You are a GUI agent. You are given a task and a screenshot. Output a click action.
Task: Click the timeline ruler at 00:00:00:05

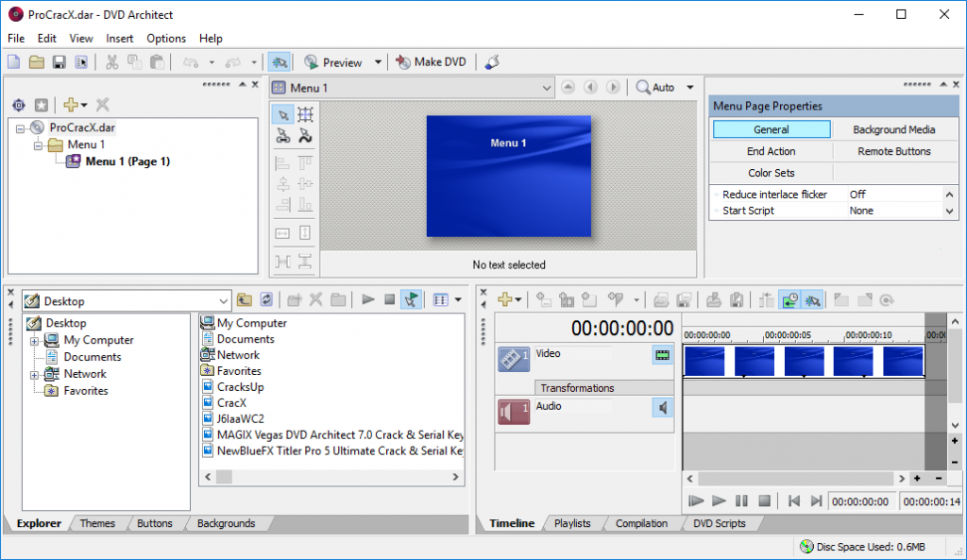pyautogui.click(x=788, y=335)
